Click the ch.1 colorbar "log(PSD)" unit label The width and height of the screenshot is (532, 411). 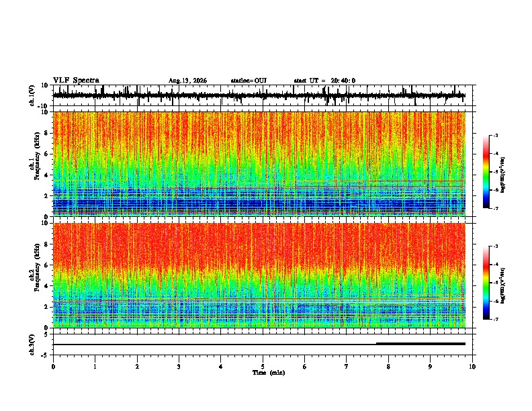502,175
